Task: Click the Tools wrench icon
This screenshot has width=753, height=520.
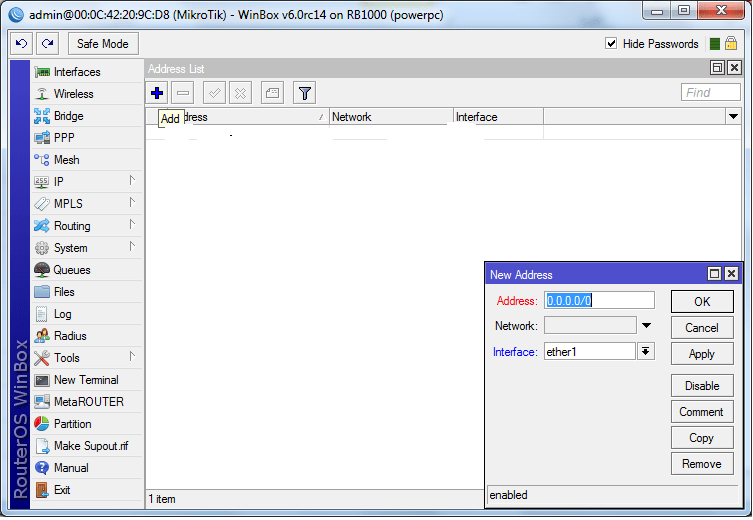Action: [42, 358]
